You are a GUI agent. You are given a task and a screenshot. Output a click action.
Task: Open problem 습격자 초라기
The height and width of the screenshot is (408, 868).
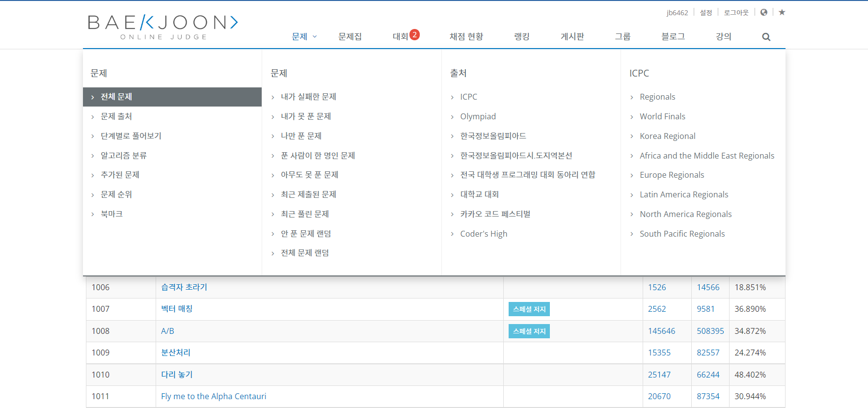pyautogui.click(x=184, y=287)
